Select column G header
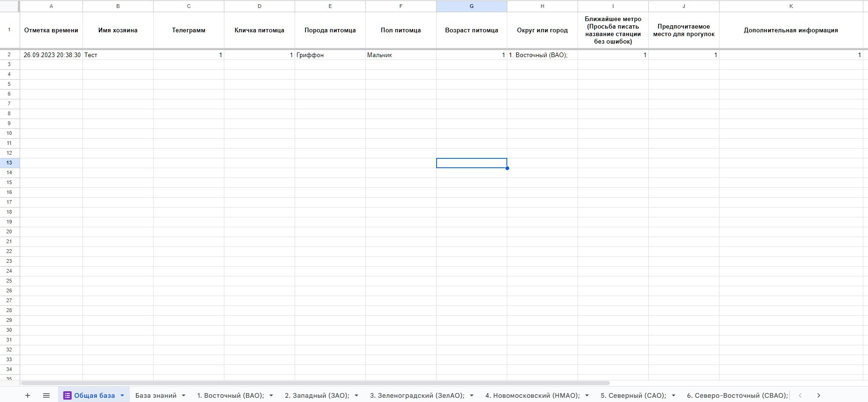 (472, 6)
